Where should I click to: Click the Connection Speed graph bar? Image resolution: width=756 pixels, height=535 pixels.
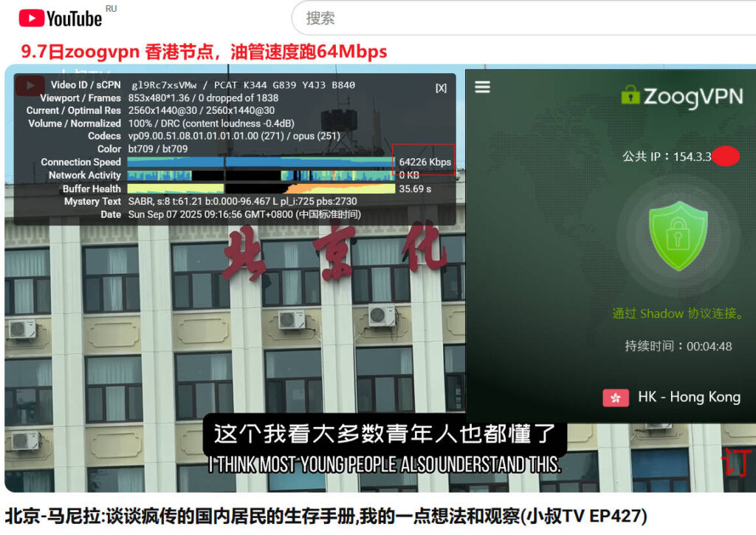[x=261, y=162]
